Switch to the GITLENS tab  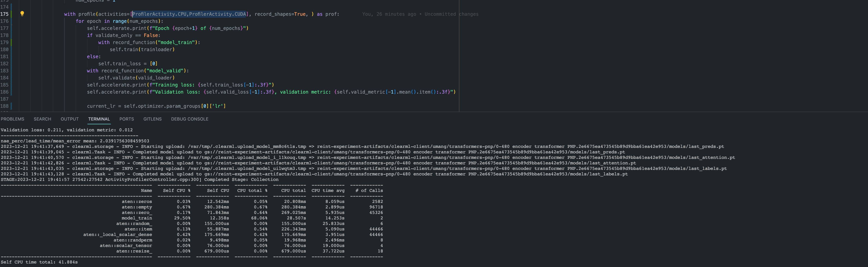pos(152,119)
